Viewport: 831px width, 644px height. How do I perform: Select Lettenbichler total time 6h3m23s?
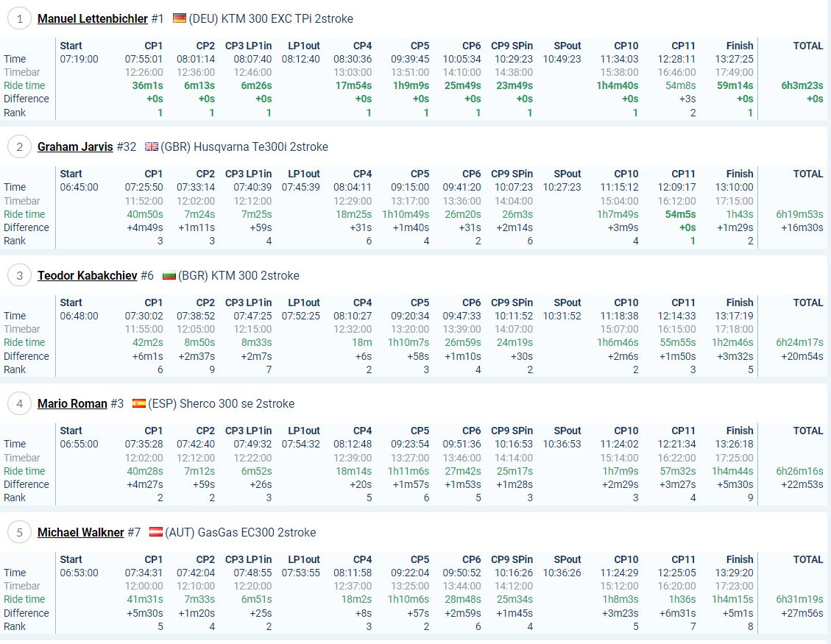[802, 85]
